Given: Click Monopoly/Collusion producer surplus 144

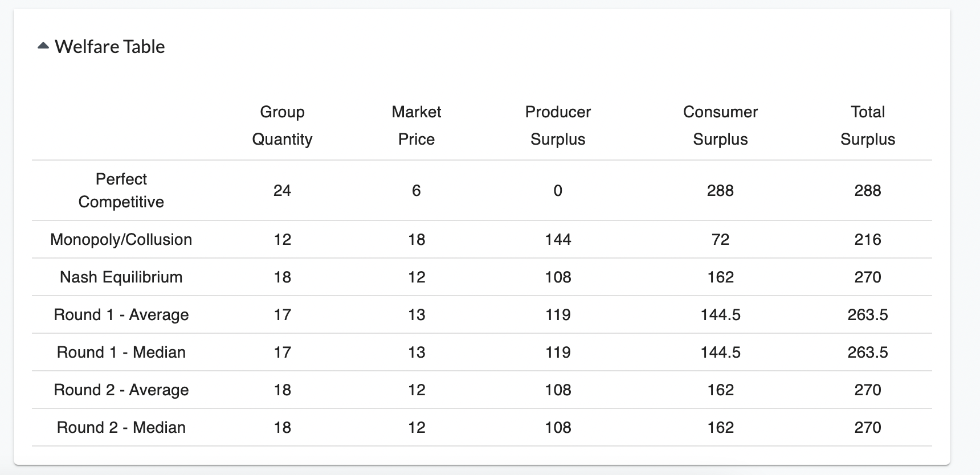Looking at the screenshot, I should pyautogui.click(x=558, y=239).
